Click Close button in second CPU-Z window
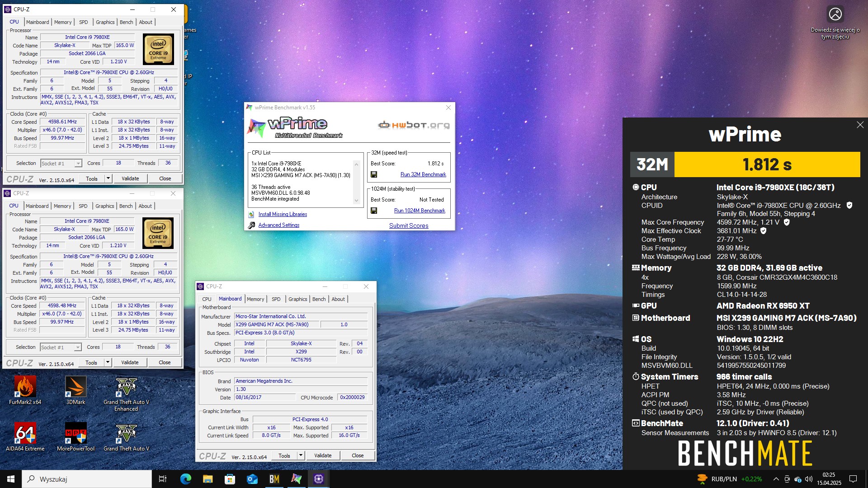The height and width of the screenshot is (488, 868). tap(165, 362)
